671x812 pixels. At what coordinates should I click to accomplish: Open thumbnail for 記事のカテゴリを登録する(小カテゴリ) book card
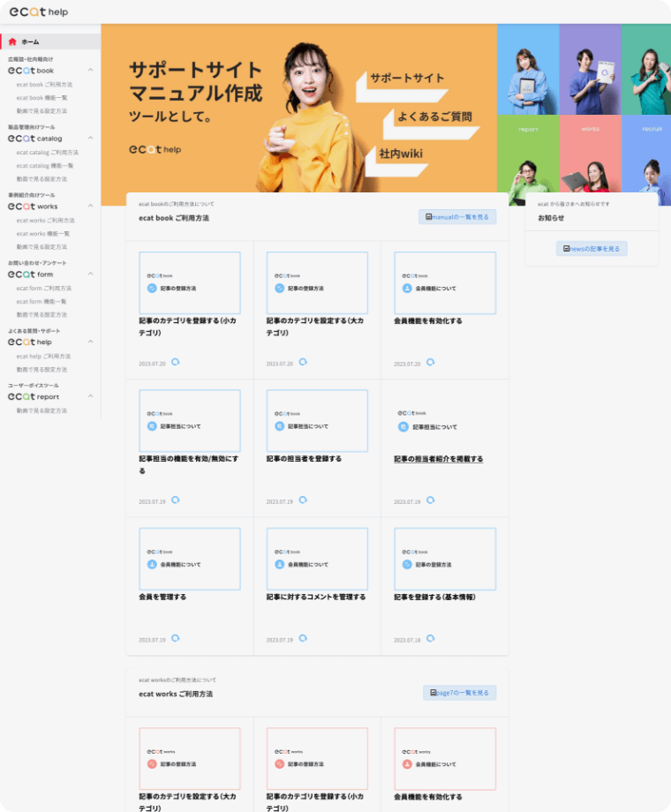point(190,282)
